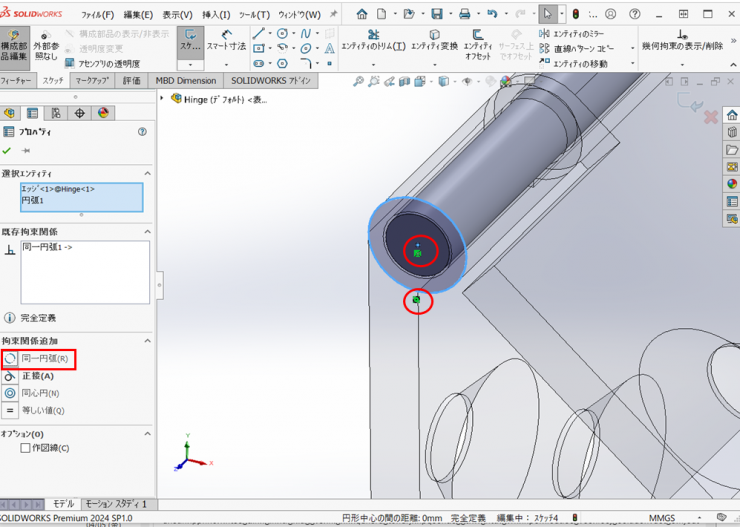Collapse the Selected Entities section

coord(148,173)
